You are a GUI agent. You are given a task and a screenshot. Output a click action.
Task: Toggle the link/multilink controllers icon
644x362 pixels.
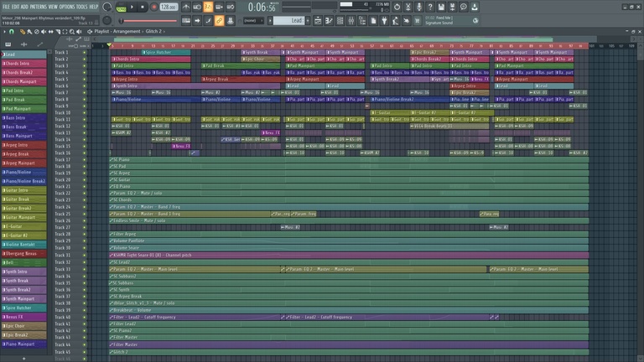click(220, 20)
